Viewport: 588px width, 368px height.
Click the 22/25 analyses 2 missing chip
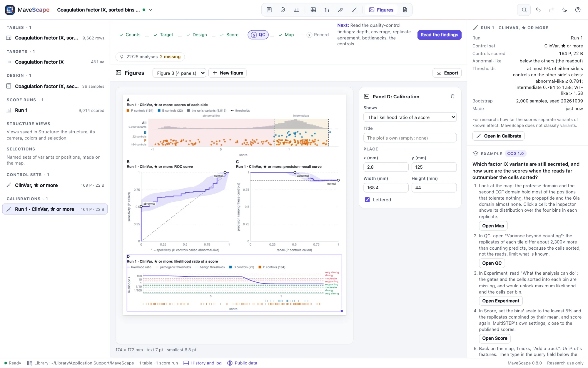(x=150, y=57)
